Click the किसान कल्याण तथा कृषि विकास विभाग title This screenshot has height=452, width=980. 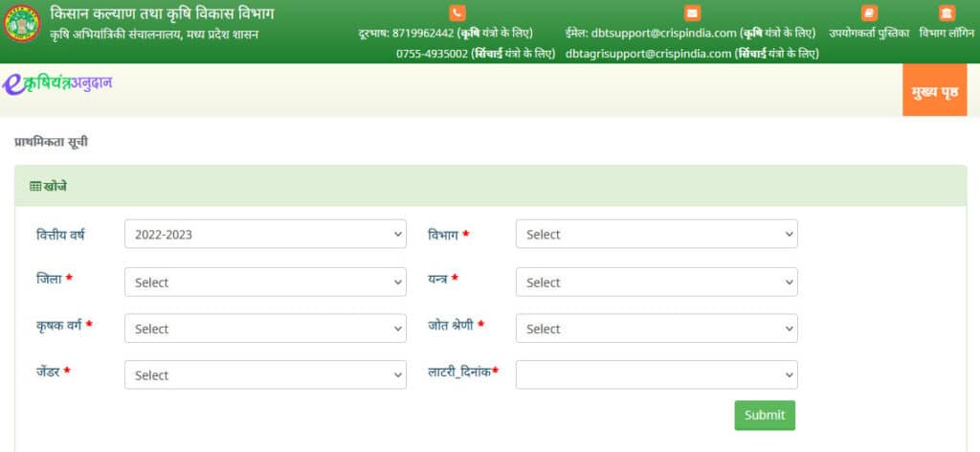[x=162, y=13]
